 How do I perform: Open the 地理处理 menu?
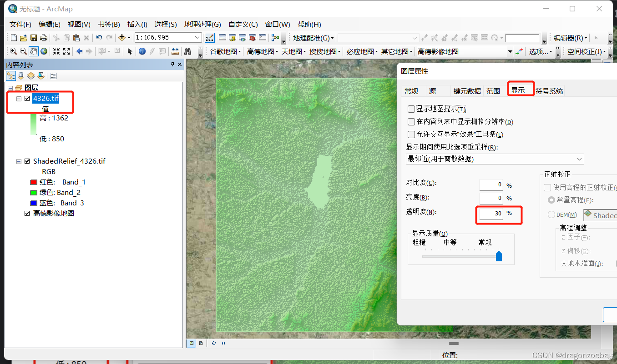[x=202, y=24]
